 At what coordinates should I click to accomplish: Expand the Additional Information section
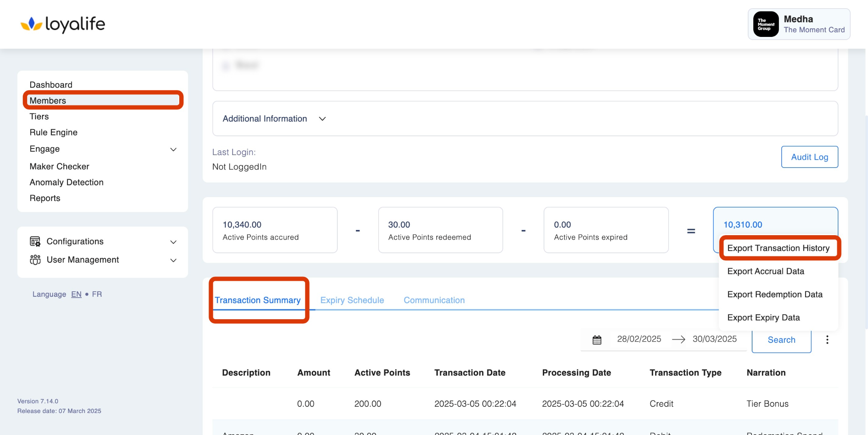coord(322,119)
